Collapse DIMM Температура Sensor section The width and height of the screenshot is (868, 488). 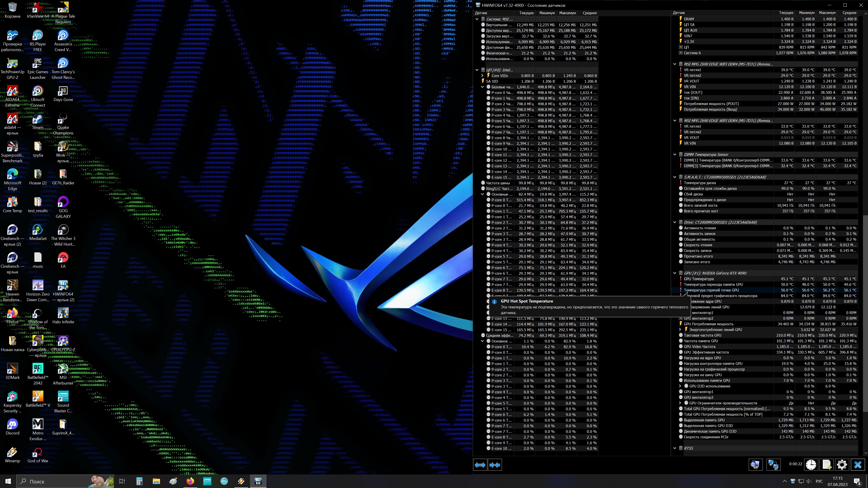pyautogui.click(x=675, y=155)
